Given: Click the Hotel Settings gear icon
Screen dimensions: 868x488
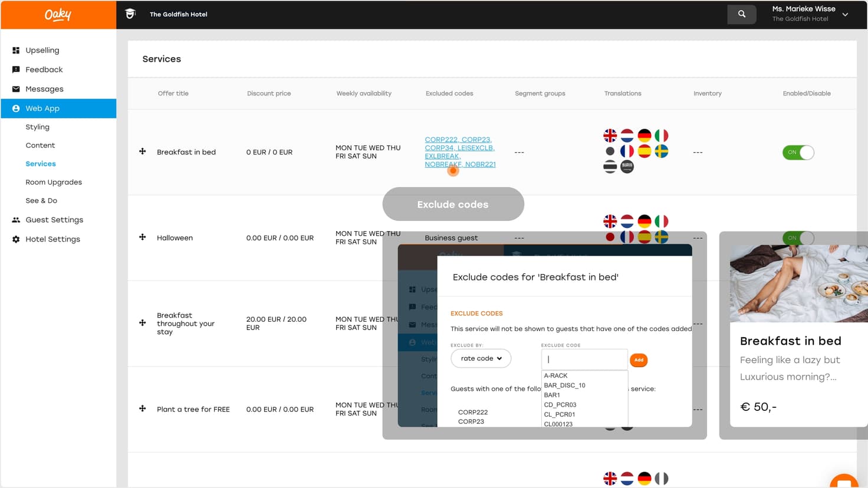Looking at the screenshot, I should (16, 239).
